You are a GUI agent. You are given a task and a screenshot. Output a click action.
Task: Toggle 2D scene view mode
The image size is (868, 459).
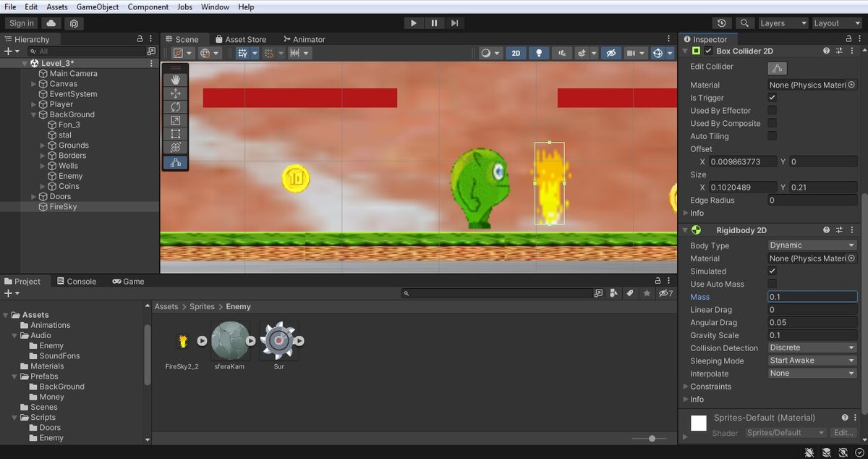click(516, 53)
